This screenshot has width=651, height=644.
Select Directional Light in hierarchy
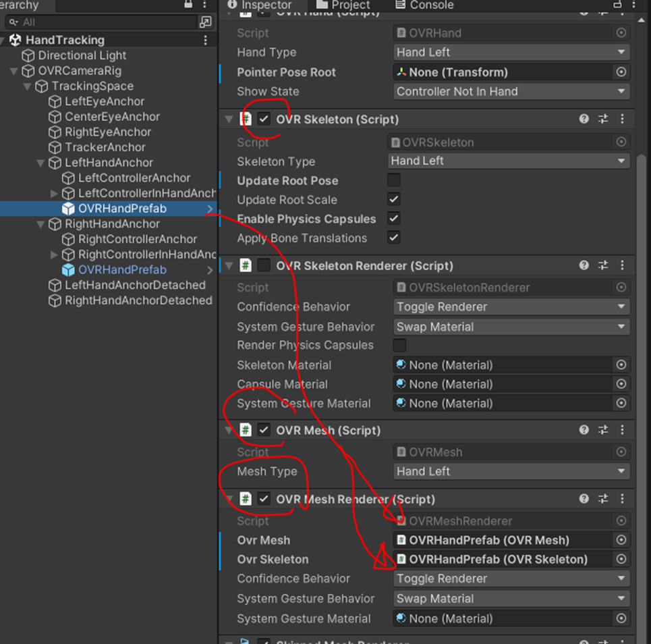(x=82, y=55)
